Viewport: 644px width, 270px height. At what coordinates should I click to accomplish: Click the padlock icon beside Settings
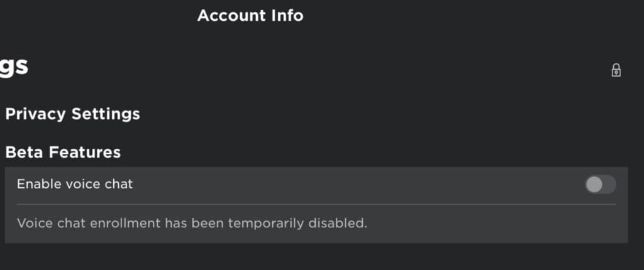click(x=616, y=70)
